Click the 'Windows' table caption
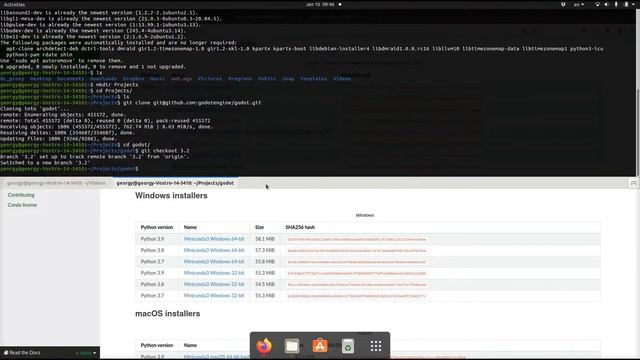640x360 pixels. point(364,215)
